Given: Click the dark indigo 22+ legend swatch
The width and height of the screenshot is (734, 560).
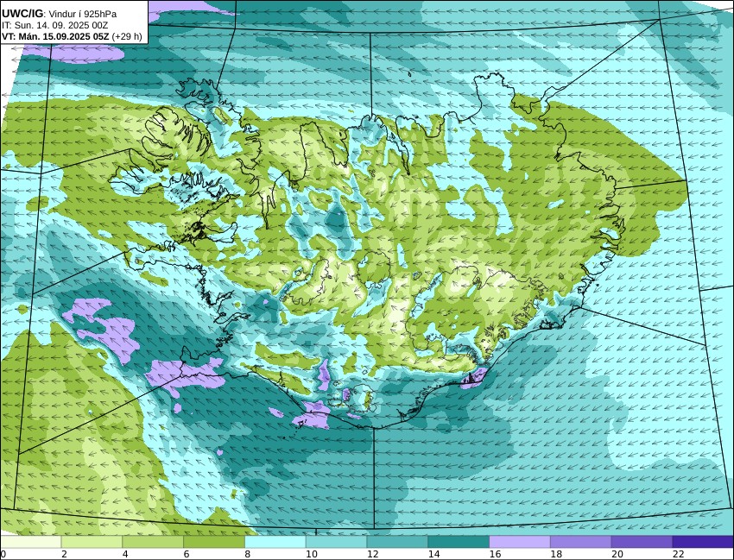Looking at the screenshot, I should point(703,542).
